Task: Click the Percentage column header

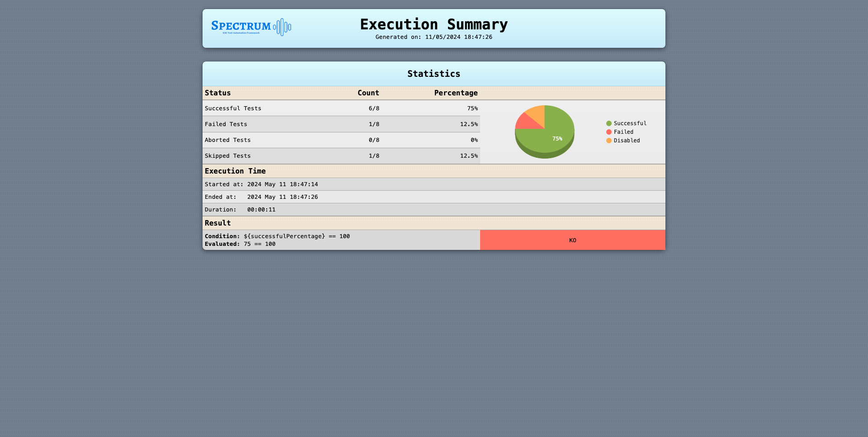Action: point(456,93)
